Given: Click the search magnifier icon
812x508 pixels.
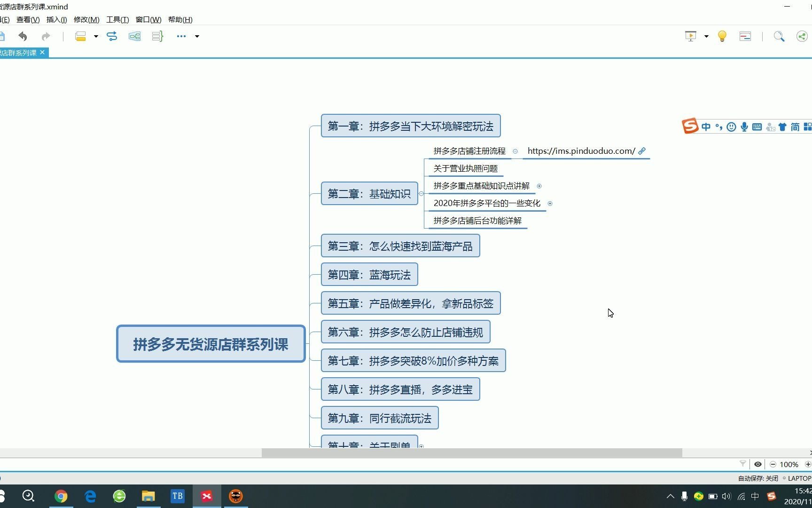Looking at the screenshot, I should tap(779, 36).
